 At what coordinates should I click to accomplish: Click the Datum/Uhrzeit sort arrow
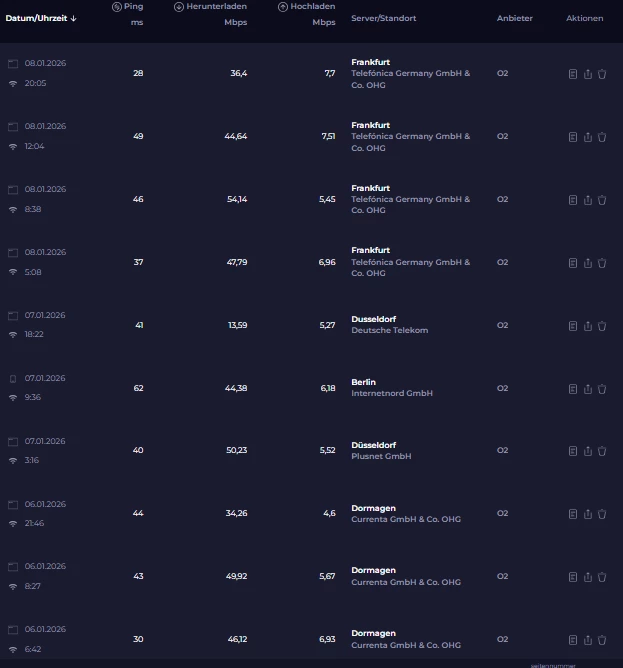point(74,19)
